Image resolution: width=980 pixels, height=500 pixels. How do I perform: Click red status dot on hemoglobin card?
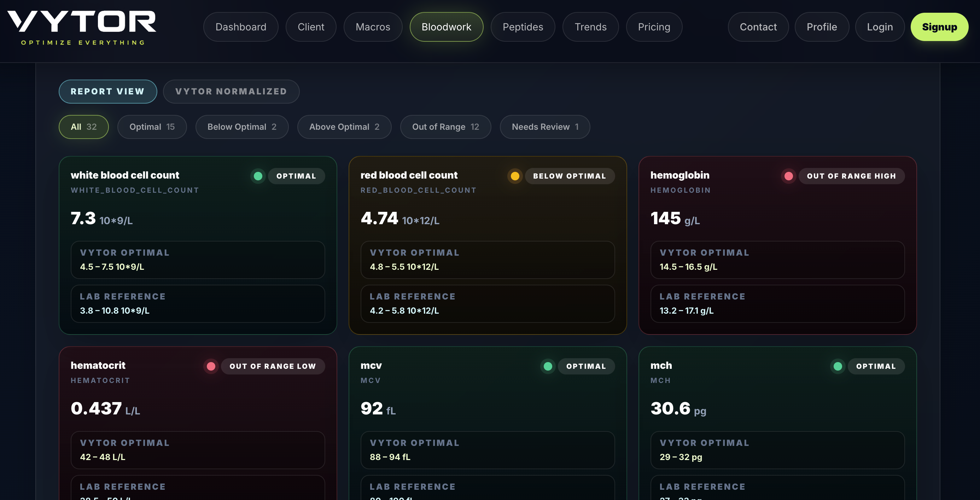pyautogui.click(x=789, y=176)
